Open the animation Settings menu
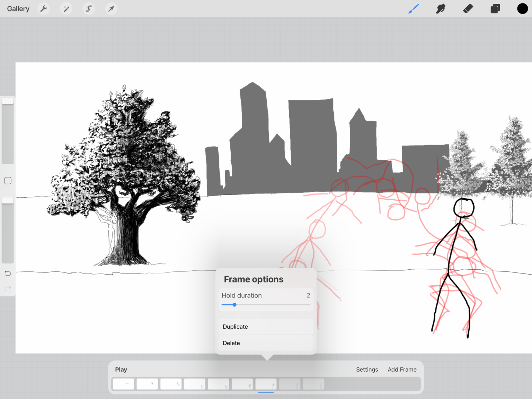Viewport: 532px width, 399px height. [x=367, y=369]
